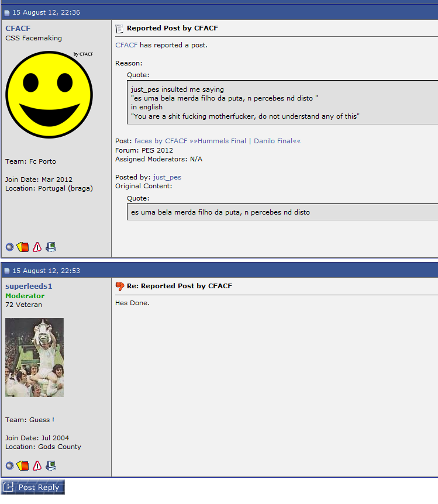Click the offline status icon under CFACF's profile

(x=9, y=247)
